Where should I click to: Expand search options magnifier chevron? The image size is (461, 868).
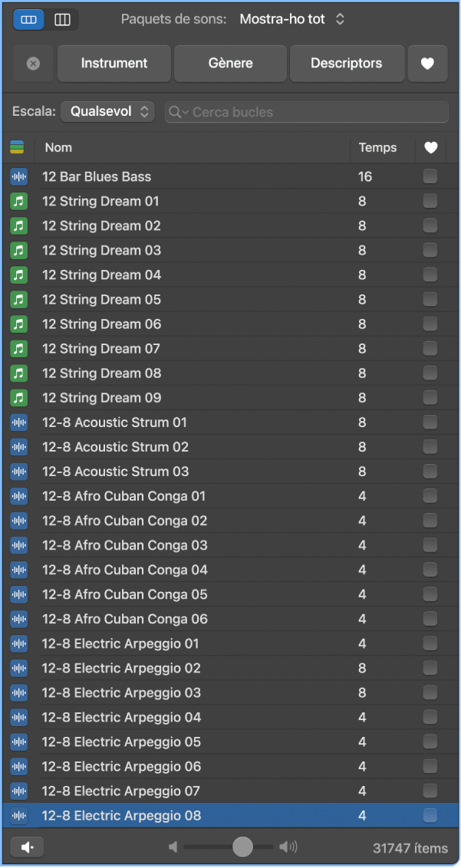(x=179, y=113)
